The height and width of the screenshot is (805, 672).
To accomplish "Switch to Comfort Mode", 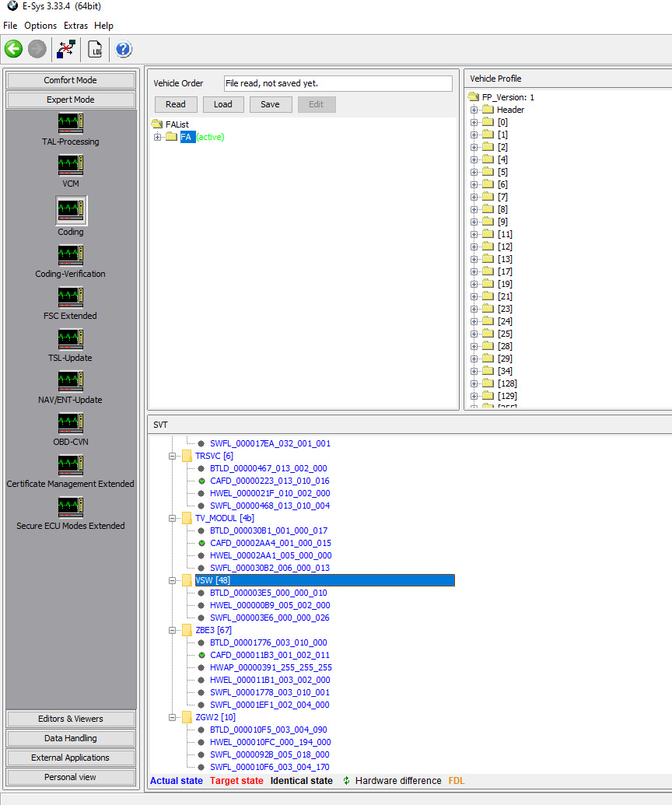I will (x=71, y=80).
